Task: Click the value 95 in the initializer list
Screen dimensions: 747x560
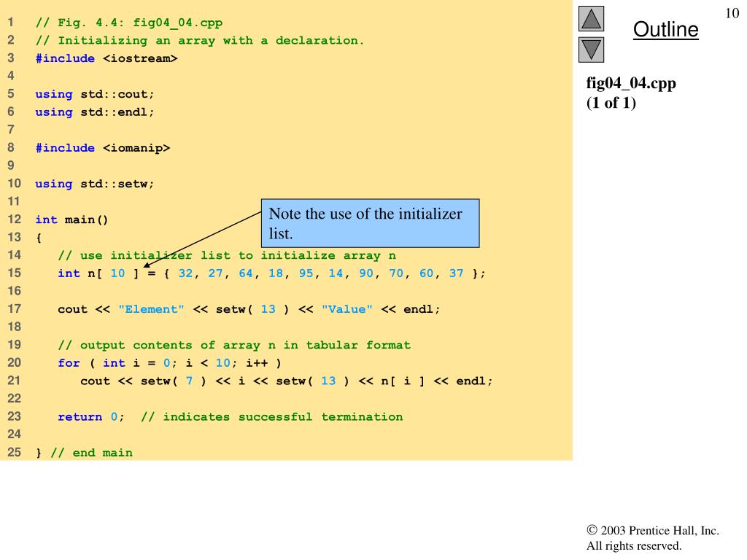Action: 306,273
